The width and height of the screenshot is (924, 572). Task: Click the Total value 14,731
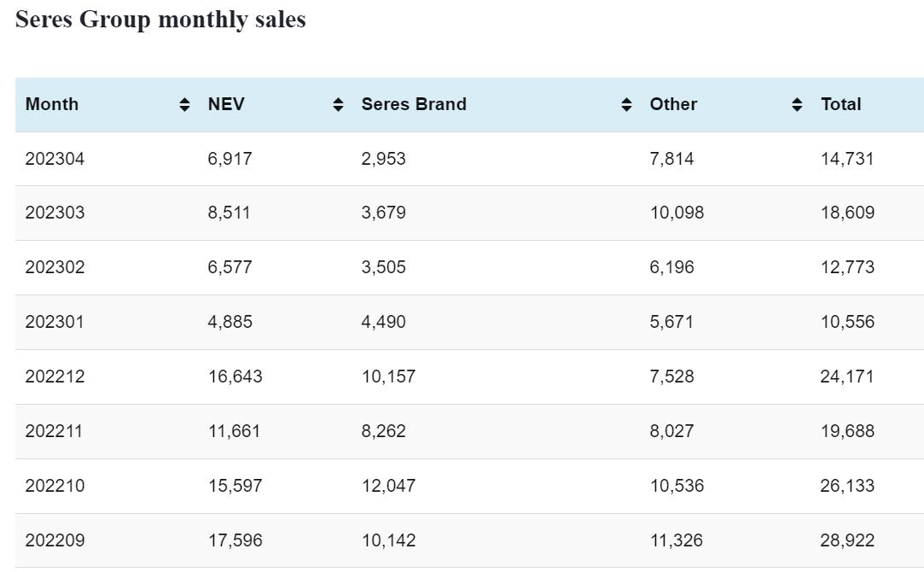(x=847, y=159)
